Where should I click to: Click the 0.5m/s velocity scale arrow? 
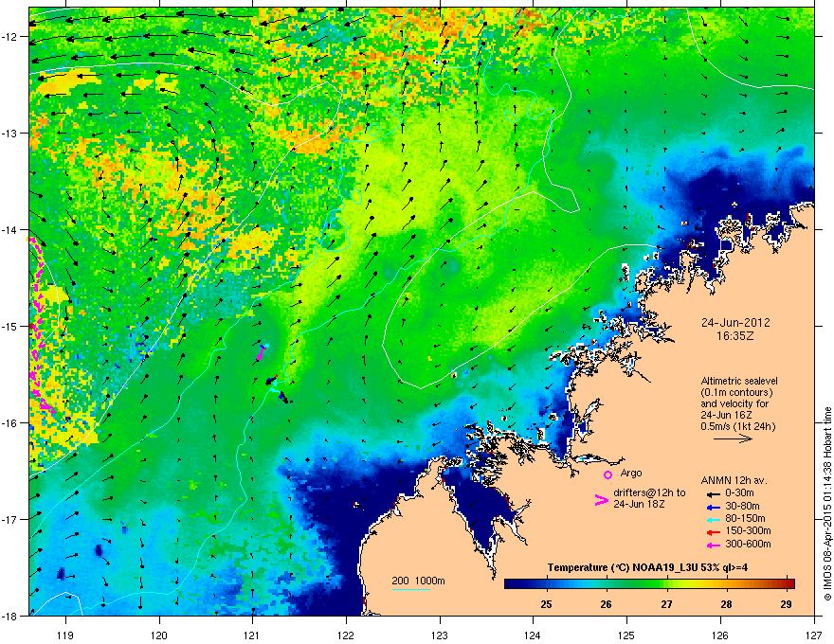733,438
